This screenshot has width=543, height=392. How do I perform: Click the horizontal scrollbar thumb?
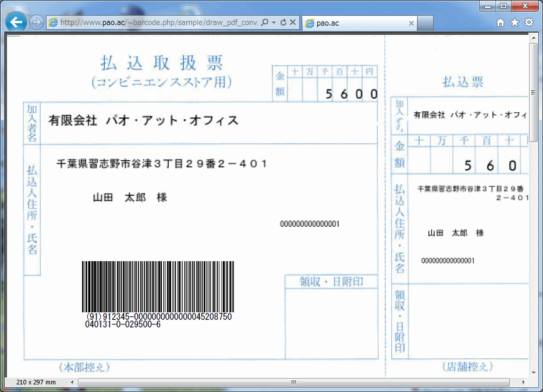[294, 382]
